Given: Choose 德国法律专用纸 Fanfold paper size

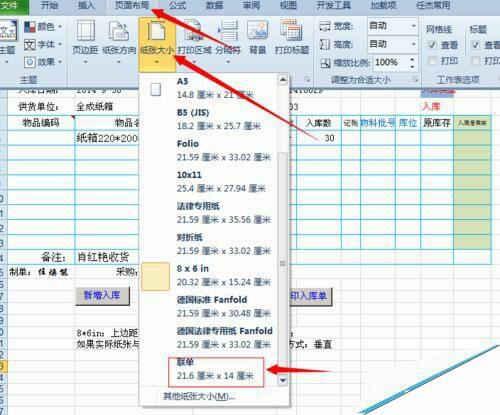Looking at the screenshot, I should click(208, 338).
